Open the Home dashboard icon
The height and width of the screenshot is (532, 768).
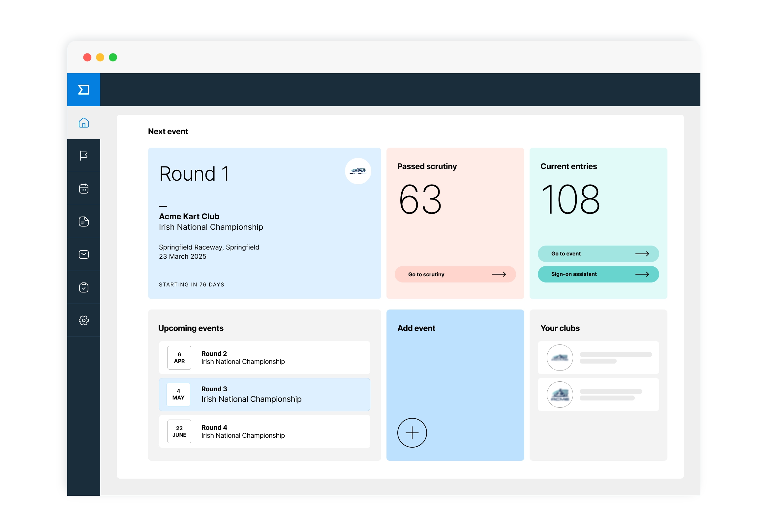coord(83,123)
